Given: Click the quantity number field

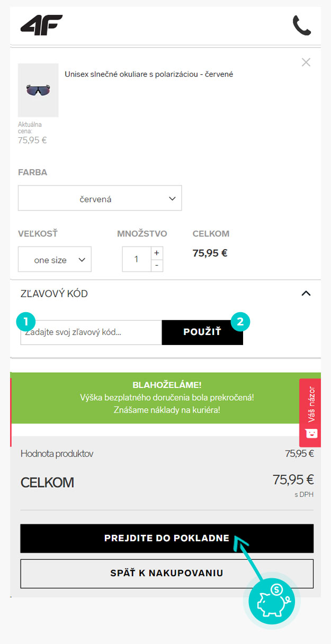Looking at the screenshot, I should pyautogui.click(x=137, y=259).
